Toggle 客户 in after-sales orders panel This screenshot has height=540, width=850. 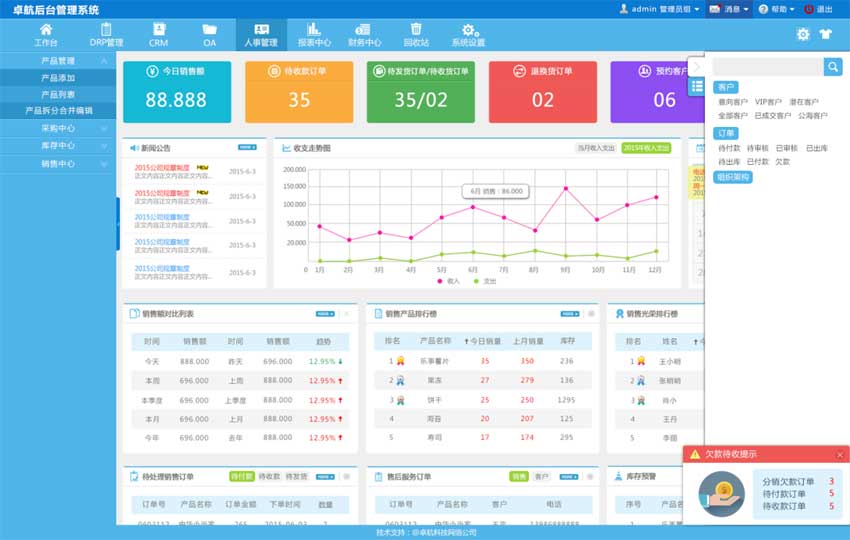[542, 477]
